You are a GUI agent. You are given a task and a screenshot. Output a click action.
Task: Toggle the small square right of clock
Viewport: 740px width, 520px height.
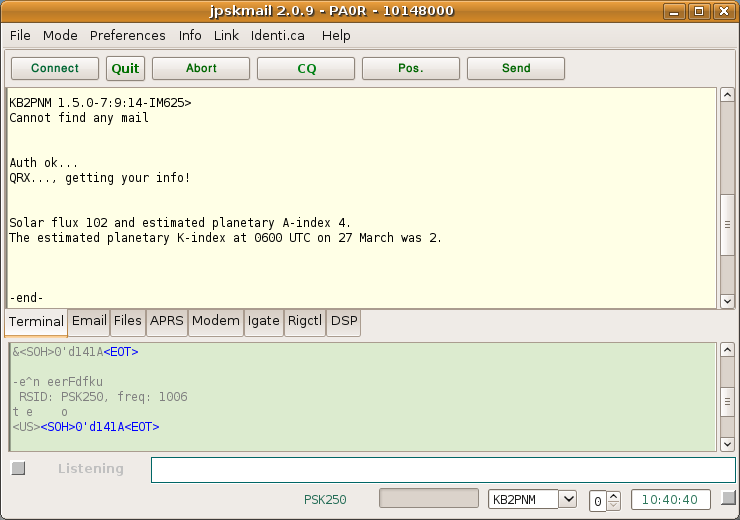(x=729, y=498)
